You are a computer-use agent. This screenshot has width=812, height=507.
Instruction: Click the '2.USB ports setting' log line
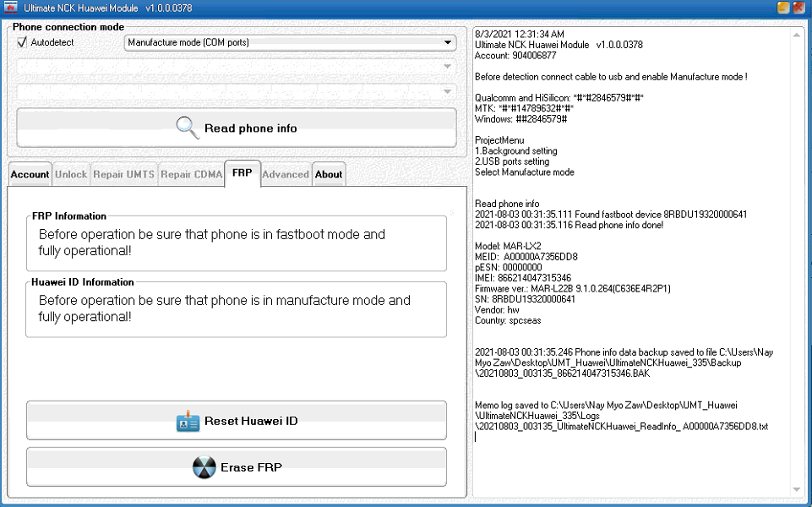(512, 161)
